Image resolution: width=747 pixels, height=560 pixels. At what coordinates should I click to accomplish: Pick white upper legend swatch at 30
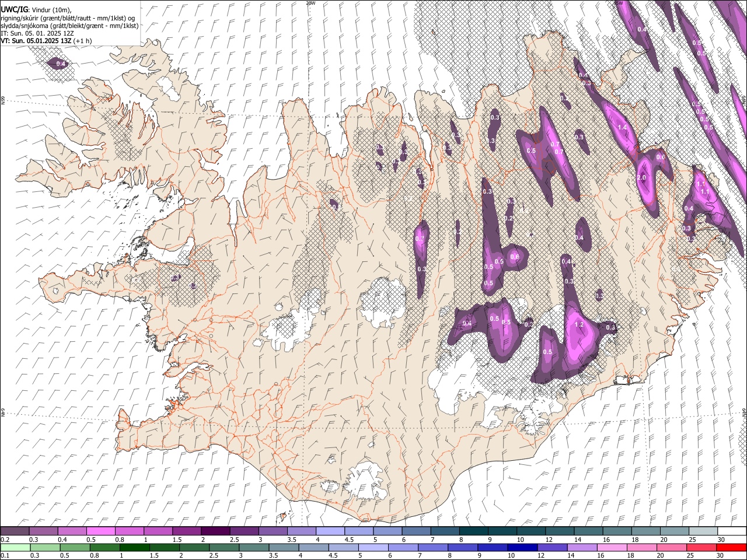pyautogui.click(x=732, y=531)
